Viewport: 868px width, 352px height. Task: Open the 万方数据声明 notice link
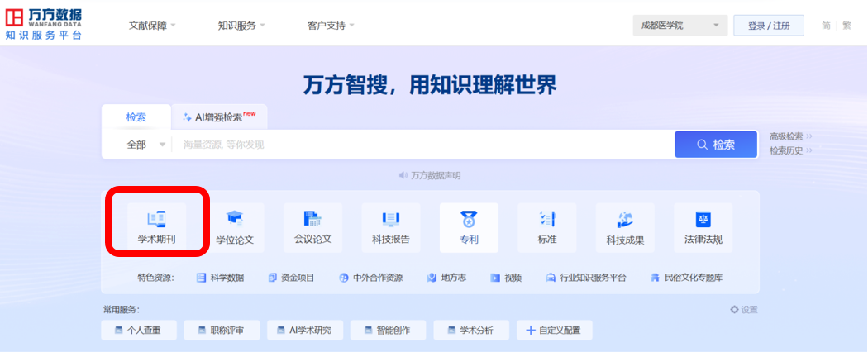pos(436,175)
